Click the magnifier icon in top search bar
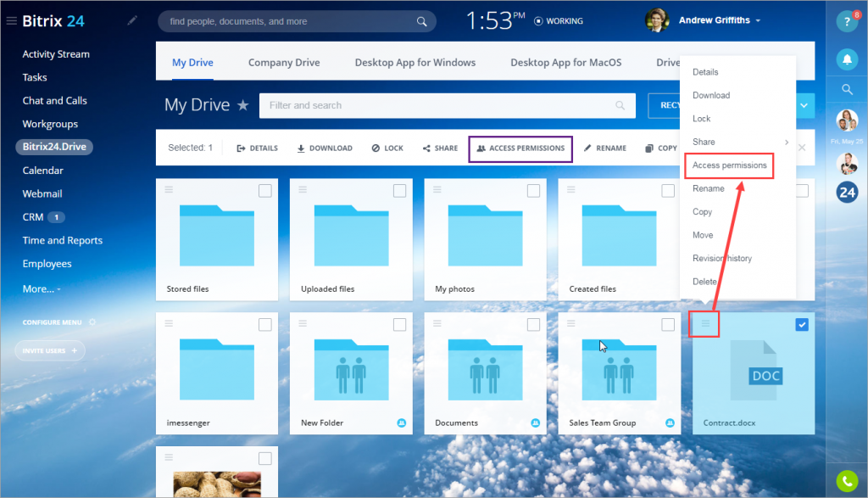The height and width of the screenshot is (498, 868). pyautogui.click(x=422, y=21)
